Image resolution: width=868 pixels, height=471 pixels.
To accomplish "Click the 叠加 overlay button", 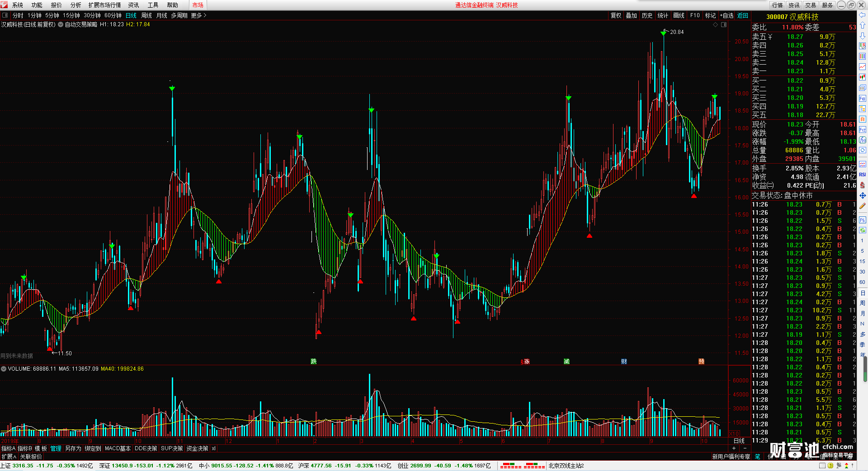I will coord(631,15).
